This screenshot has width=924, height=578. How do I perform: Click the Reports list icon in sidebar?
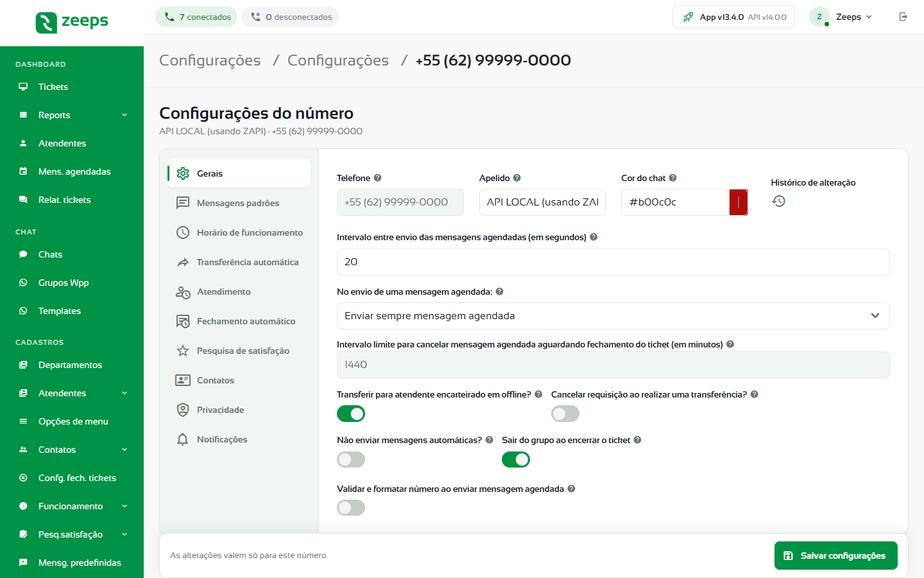tap(23, 115)
